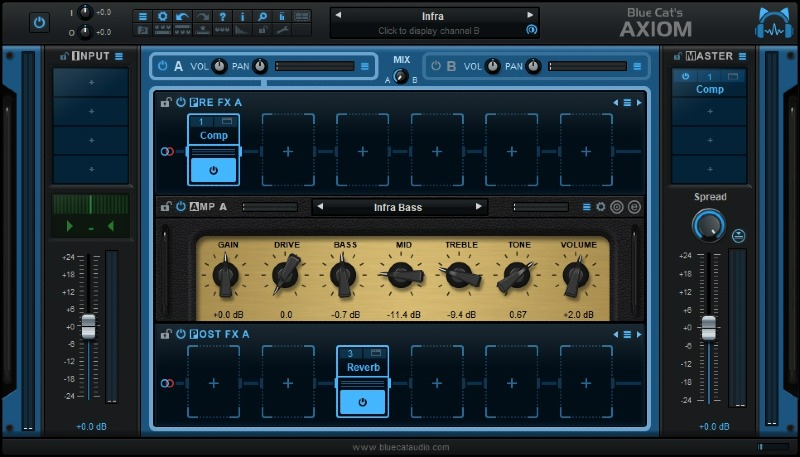Open the AMP A menu icon
The width and height of the screenshot is (800, 457).
tap(586, 207)
